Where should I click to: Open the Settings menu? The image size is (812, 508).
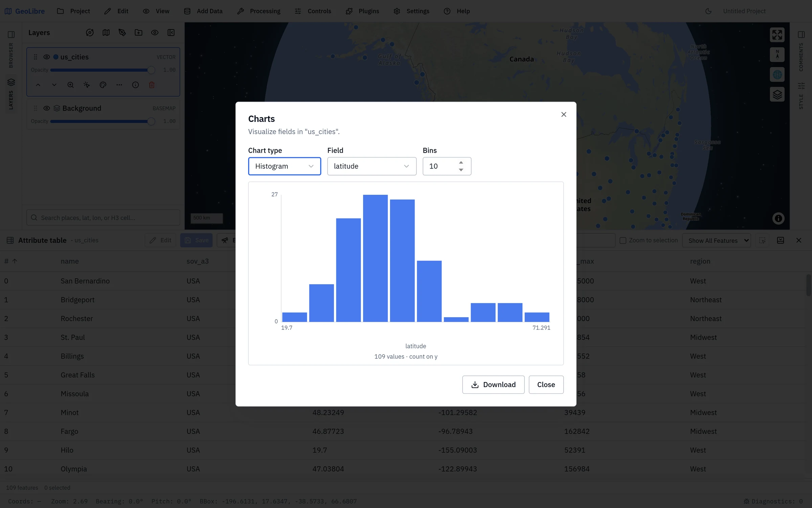click(411, 11)
